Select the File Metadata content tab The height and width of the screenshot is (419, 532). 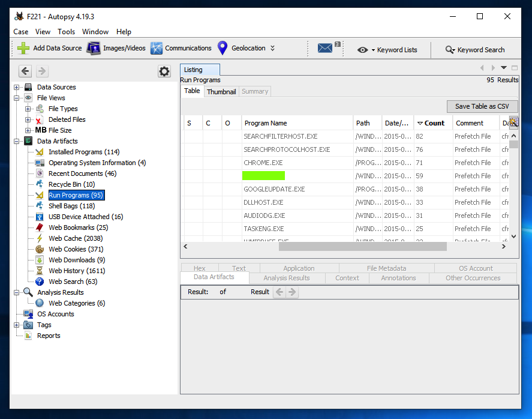coord(386,268)
